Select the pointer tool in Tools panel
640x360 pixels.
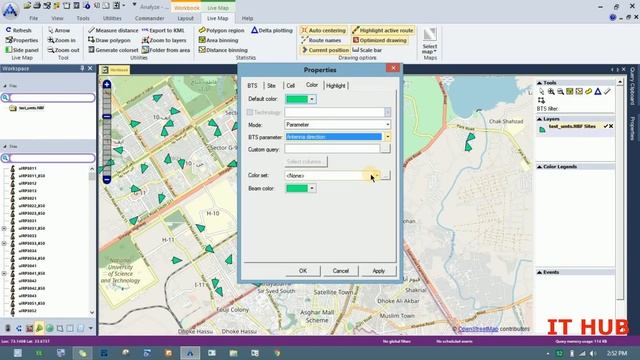click(x=541, y=91)
